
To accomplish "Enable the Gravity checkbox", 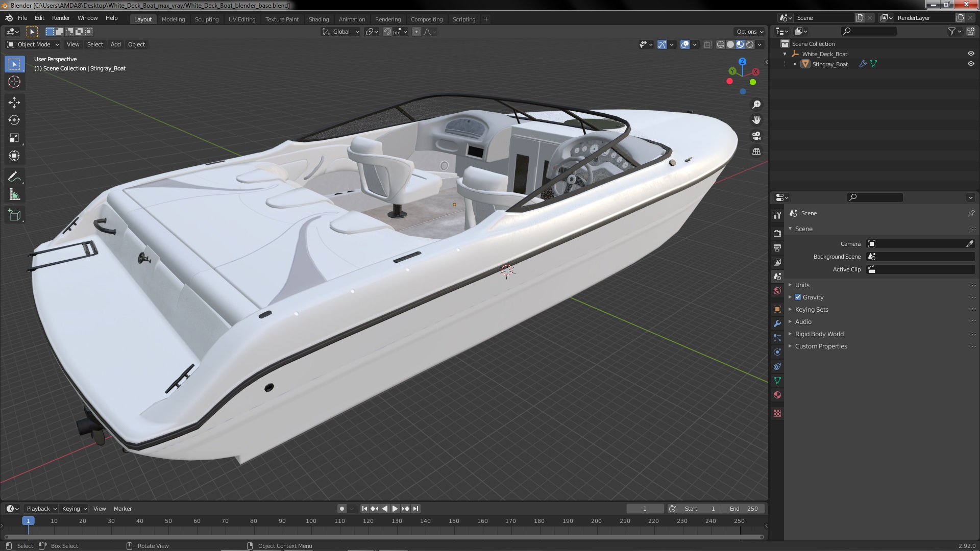I will pyautogui.click(x=798, y=297).
